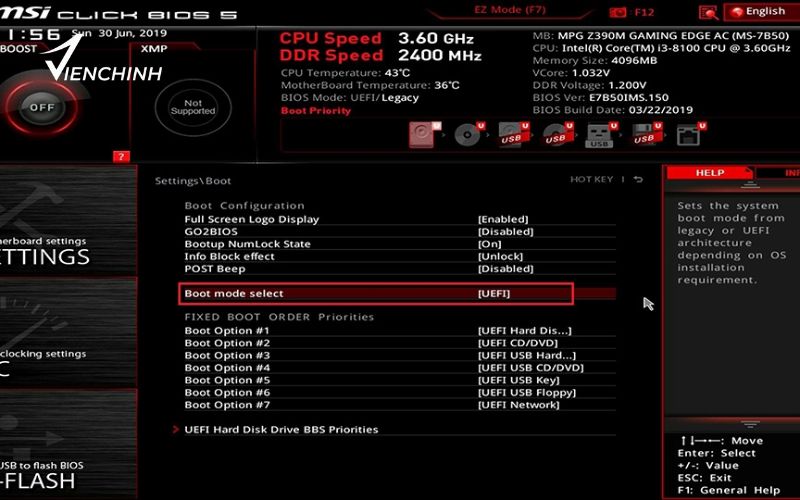Click the CPU Temperature 43°C reading
This screenshot has height=500, width=800.
coord(345,73)
